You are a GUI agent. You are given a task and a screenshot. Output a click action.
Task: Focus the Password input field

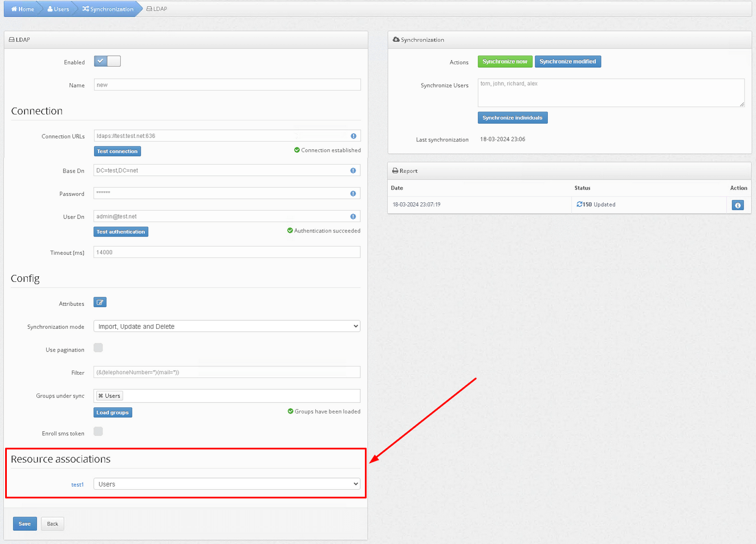[x=227, y=193]
